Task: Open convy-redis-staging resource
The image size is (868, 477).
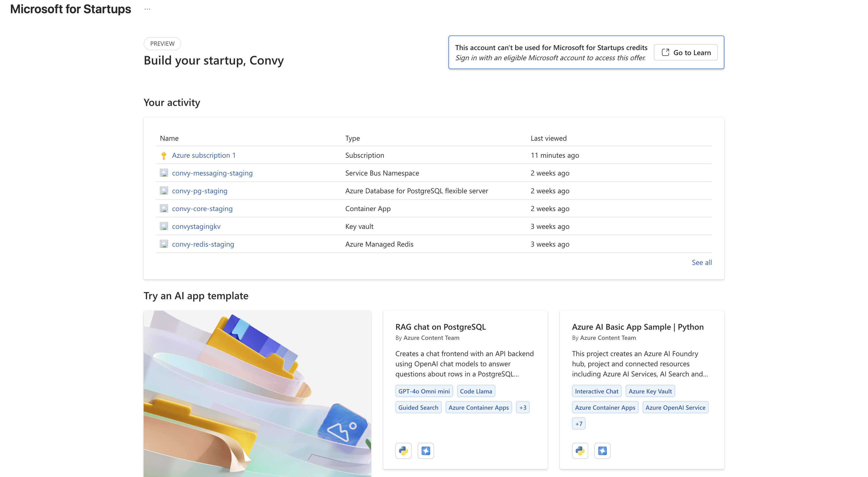Action: (x=203, y=244)
